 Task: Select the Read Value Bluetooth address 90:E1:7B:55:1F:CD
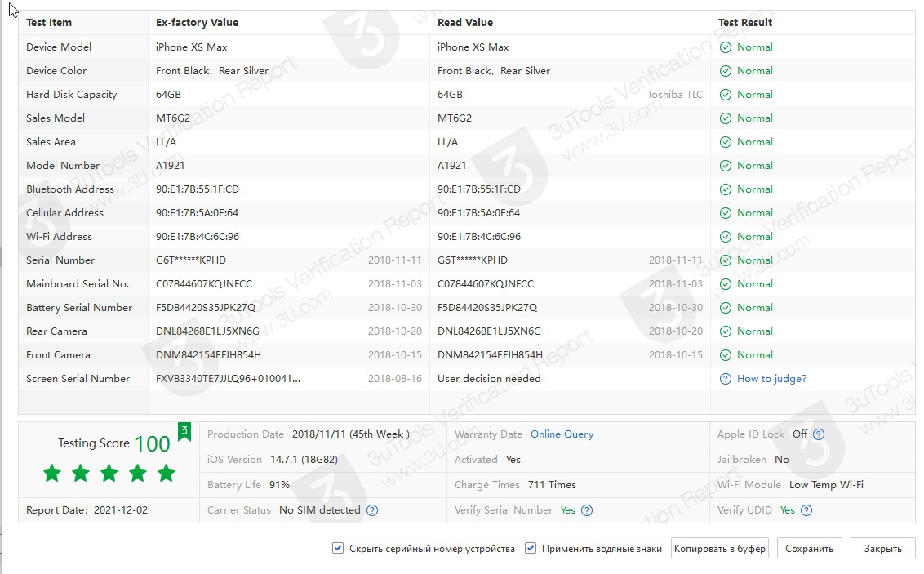(x=479, y=189)
